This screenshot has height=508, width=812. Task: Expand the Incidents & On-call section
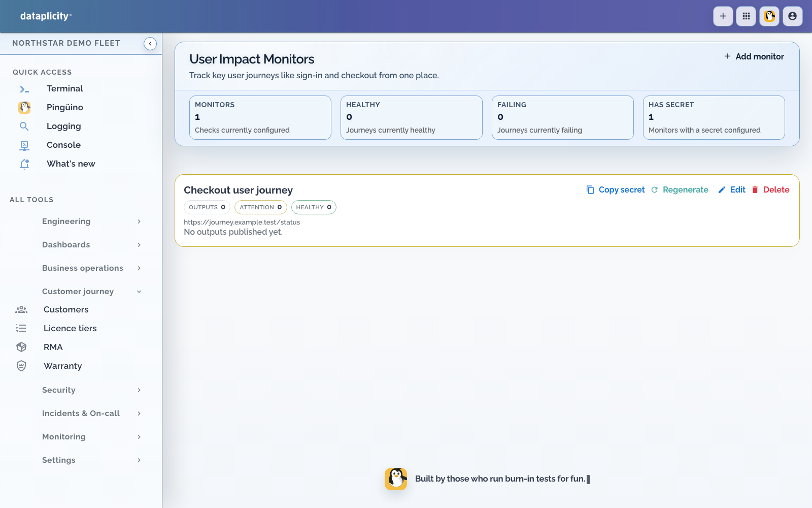(91, 414)
